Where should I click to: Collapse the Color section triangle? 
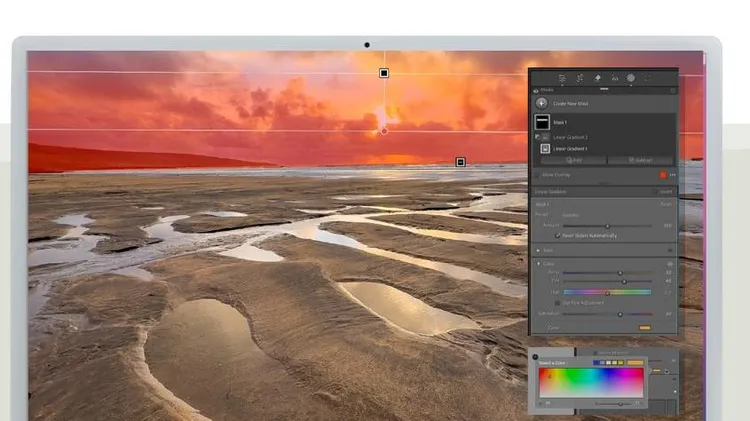(538, 264)
